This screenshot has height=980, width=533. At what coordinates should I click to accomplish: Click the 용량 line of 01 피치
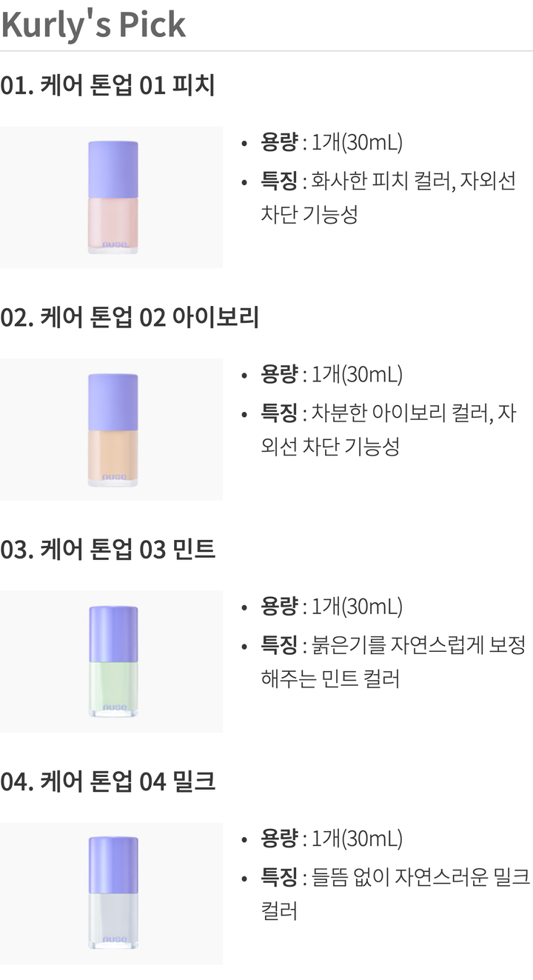pyautogui.click(x=332, y=142)
